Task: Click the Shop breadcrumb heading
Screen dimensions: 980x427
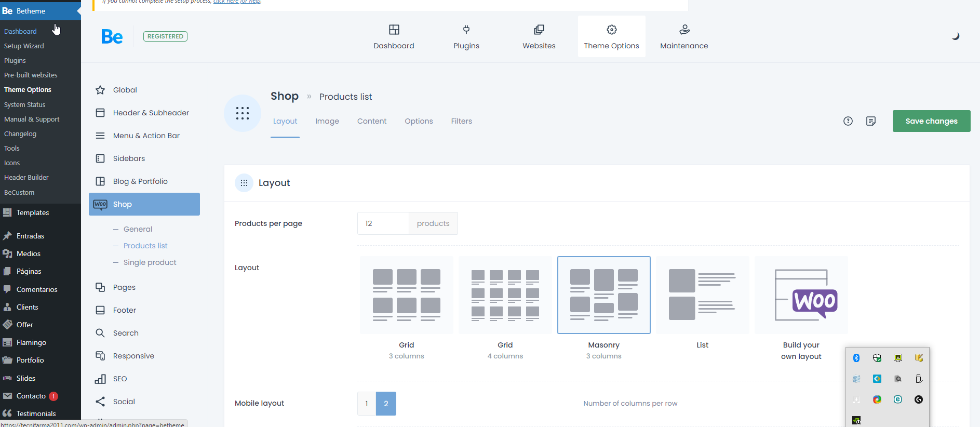Action: [x=285, y=96]
